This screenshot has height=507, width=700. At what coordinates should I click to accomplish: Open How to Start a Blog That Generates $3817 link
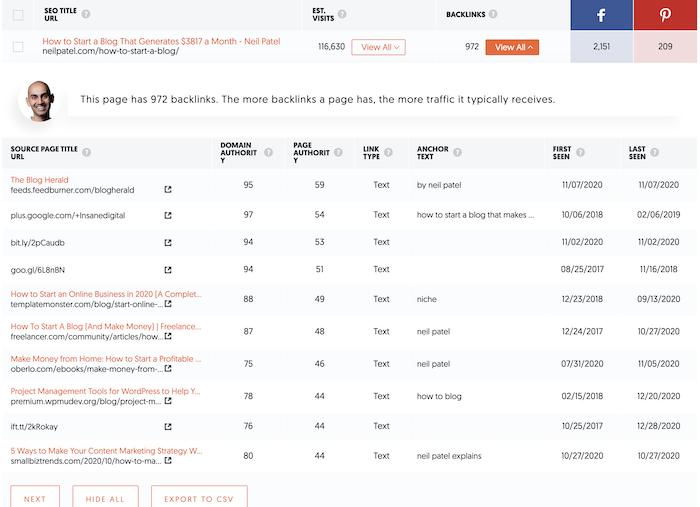pyautogui.click(x=161, y=41)
